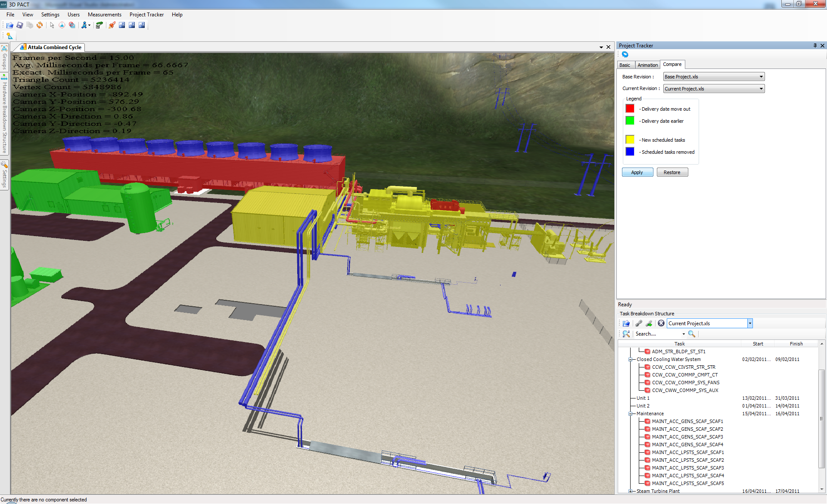The height and width of the screenshot is (504, 827).
Task: Switch to the Animation tab
Action: 647,65
